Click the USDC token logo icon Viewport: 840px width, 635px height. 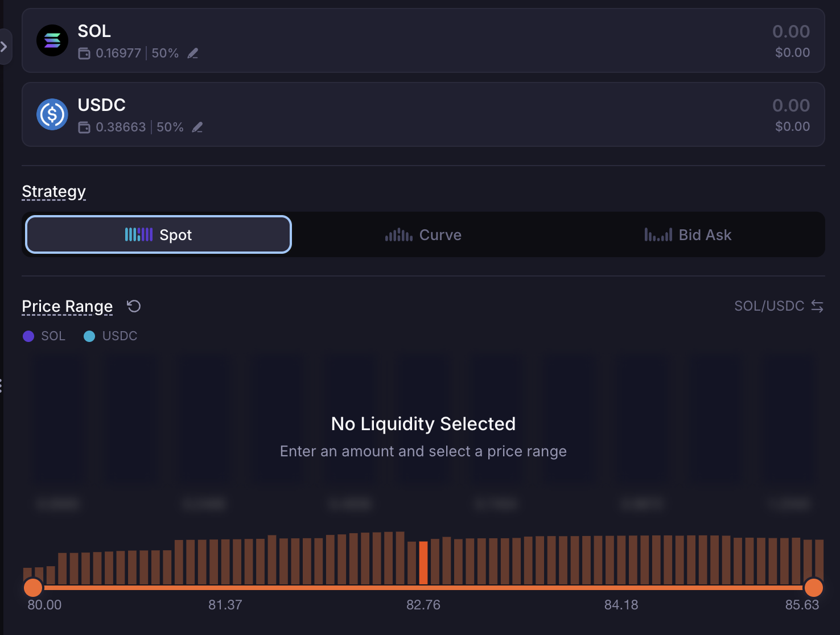coord(52,114)
